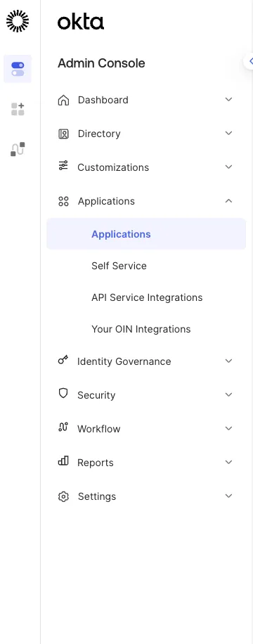This screenshot has width=253, height=644.
Task: Click the Workflow path icon
Action: point(63,427)
